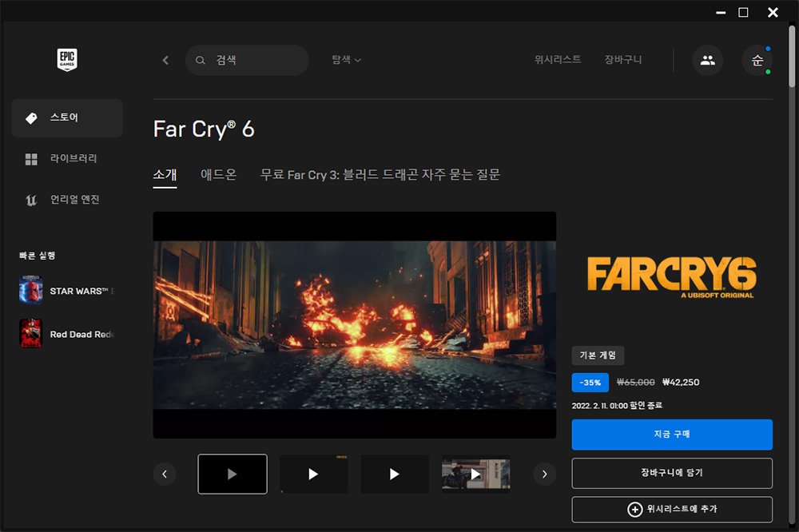Screen dimensions: 799x532
Task: Show next media thumbnails arrow
Action: 544,474
